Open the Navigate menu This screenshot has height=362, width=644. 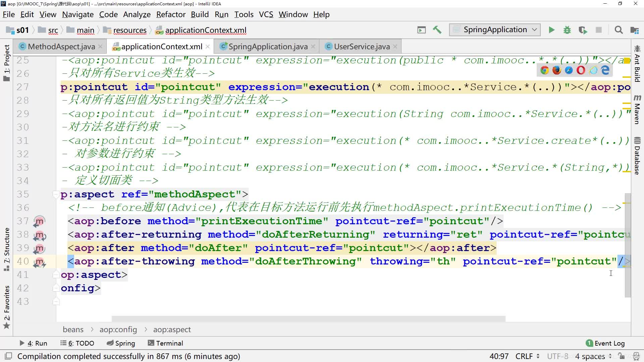[x=78, y=14]
